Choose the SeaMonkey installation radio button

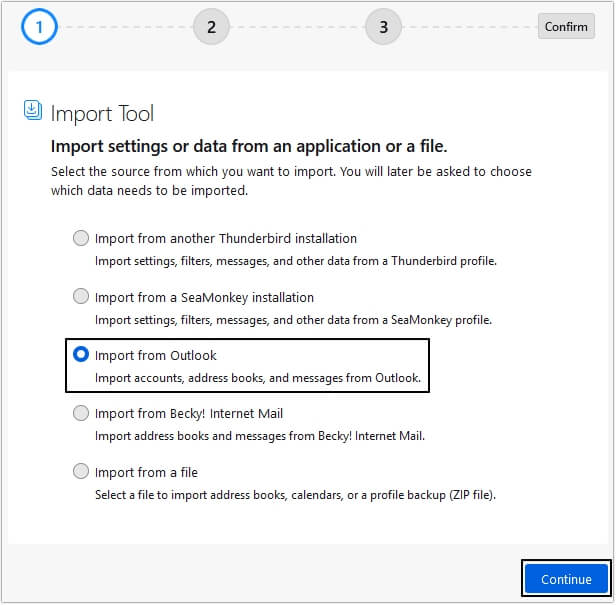pyautogui.click(x=80, y=296)
